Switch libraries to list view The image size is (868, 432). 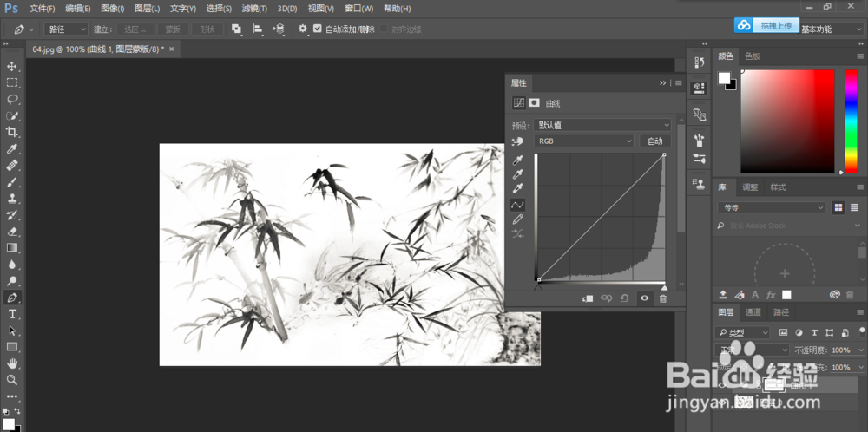(854, 207)
